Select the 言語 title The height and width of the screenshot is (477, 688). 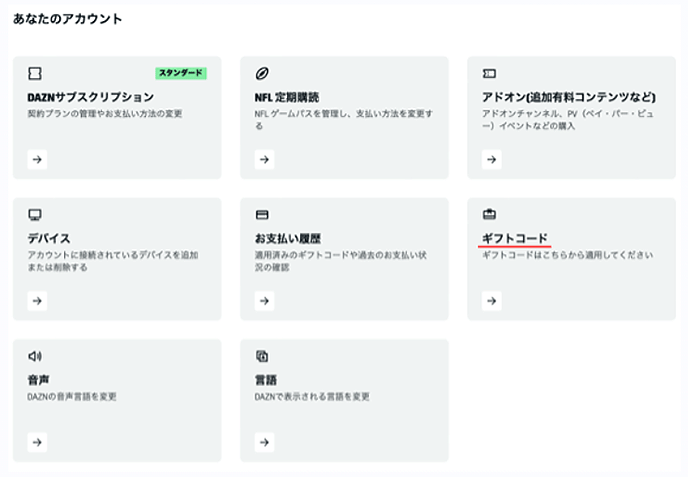pyautogui.click(x=266, y=380)
